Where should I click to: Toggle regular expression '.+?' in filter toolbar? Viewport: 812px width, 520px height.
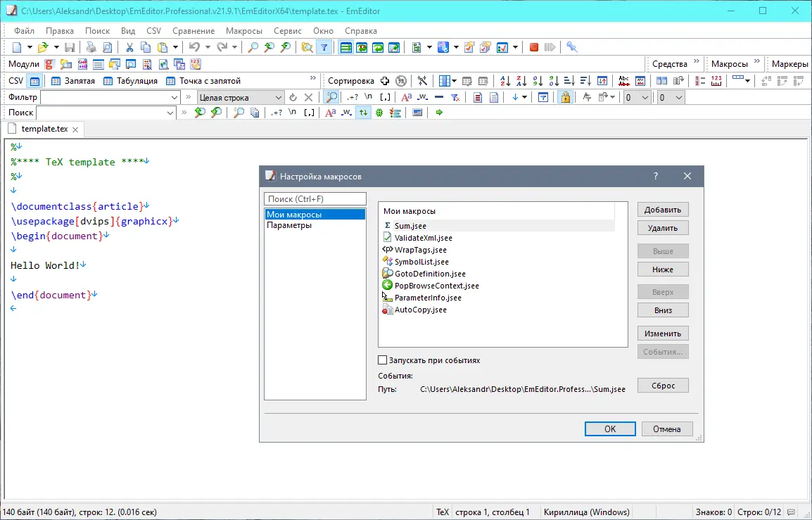click(353, 97)
